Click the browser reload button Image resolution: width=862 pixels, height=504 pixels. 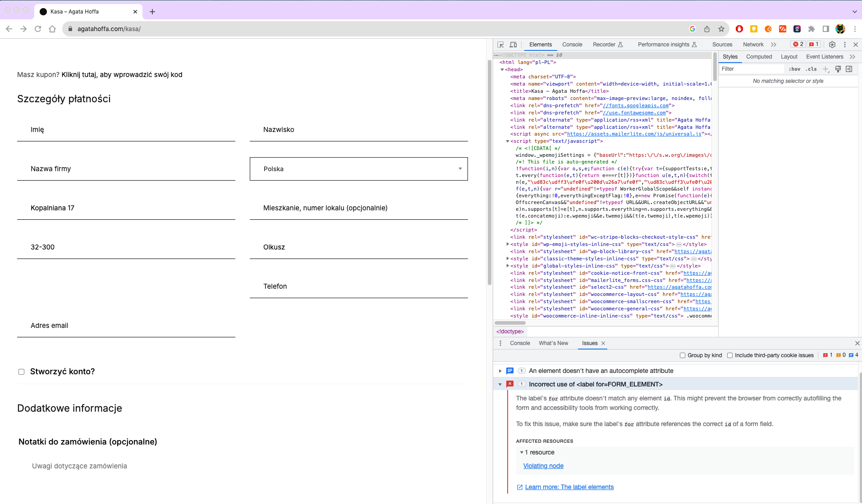pyautogui.click(x=38, y=29)
